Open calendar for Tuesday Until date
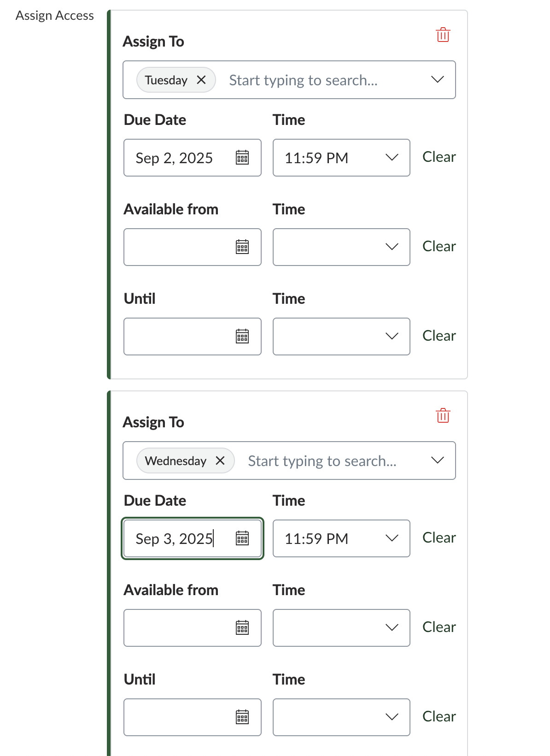 coord(242,337)
